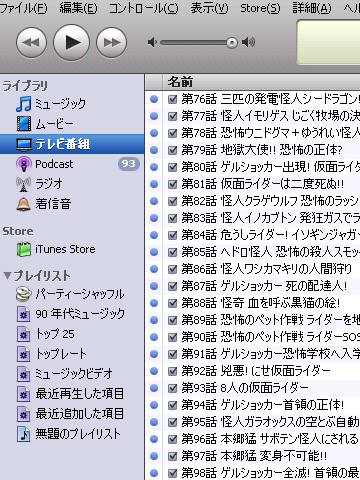Click the blue unplayed dot for 第85話
The height and width of the screenshot is (480, 360).
click(154, 252)
